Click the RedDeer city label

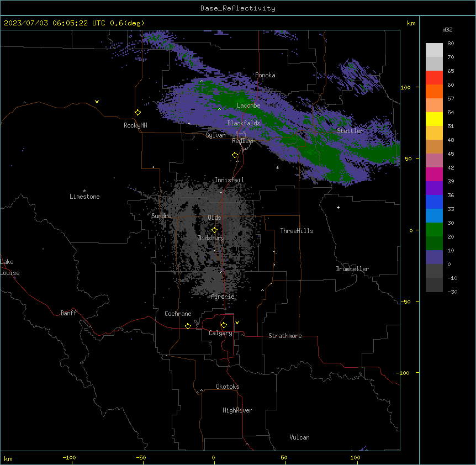pyautogui.click(x=244, y=141)
